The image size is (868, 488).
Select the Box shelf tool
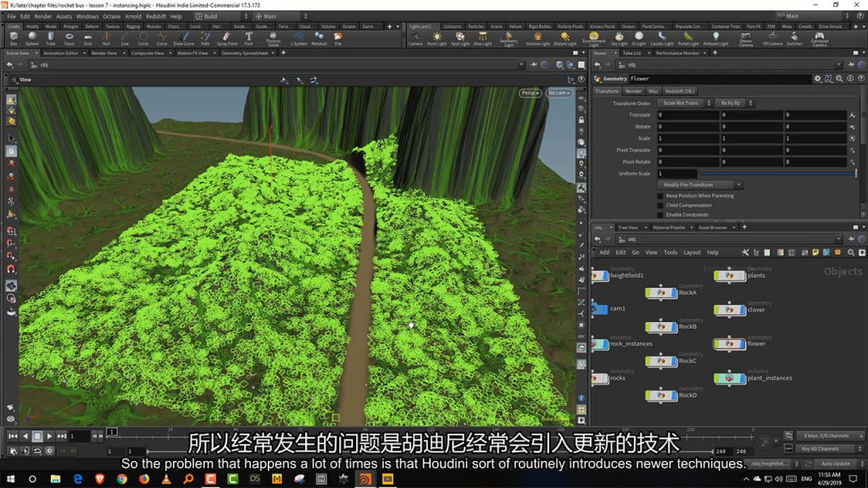pos(14,39)
